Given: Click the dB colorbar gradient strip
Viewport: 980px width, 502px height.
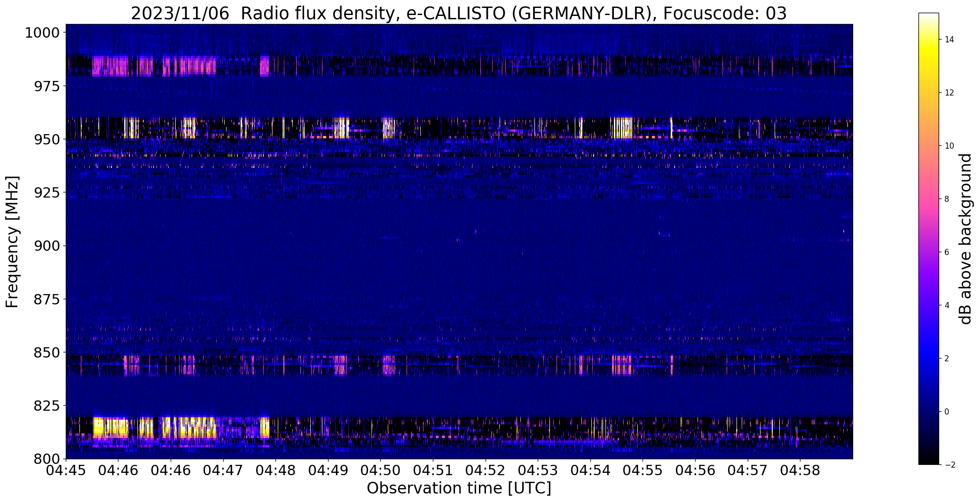Looking at the screenshot, I should coord(929,239).
